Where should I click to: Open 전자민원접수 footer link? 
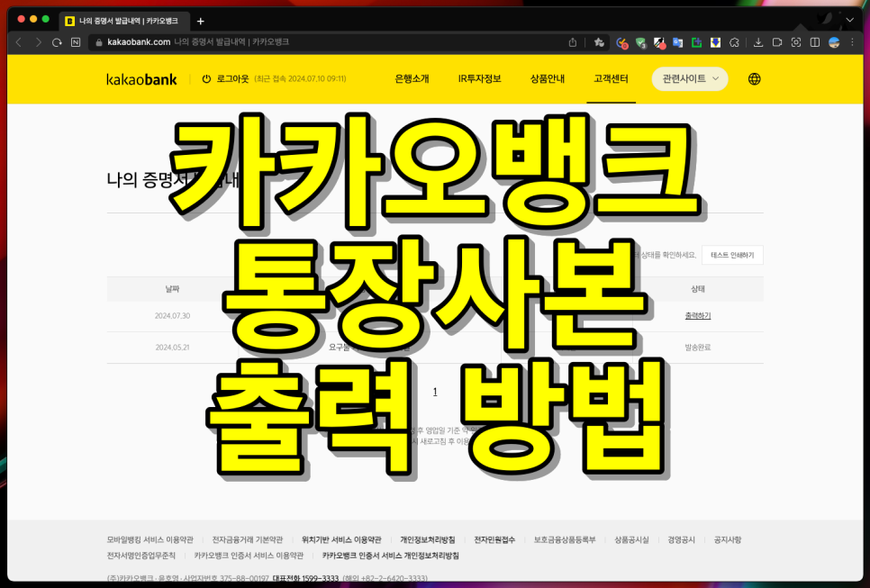click(x=494, y=539)
